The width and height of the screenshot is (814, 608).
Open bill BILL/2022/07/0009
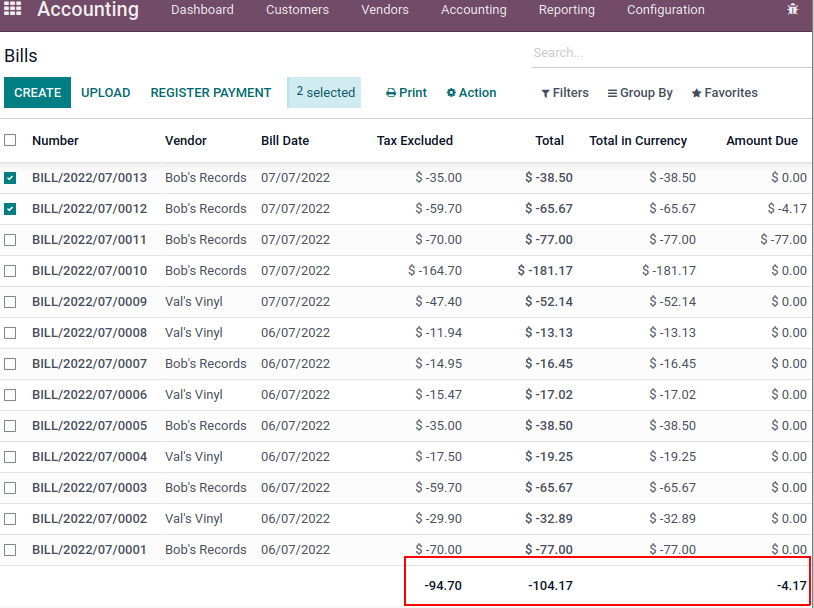[x=89, y=302]
